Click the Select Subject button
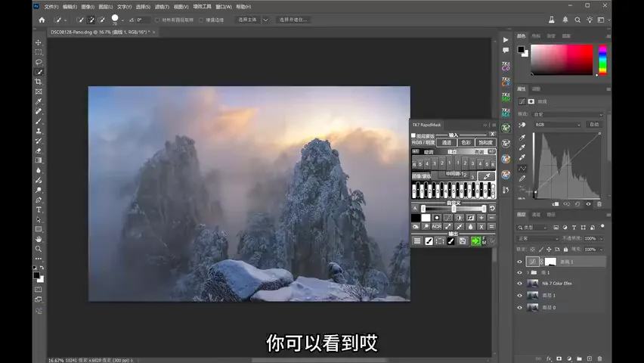The width and height of the screenshot is (644, 363). 247,20
